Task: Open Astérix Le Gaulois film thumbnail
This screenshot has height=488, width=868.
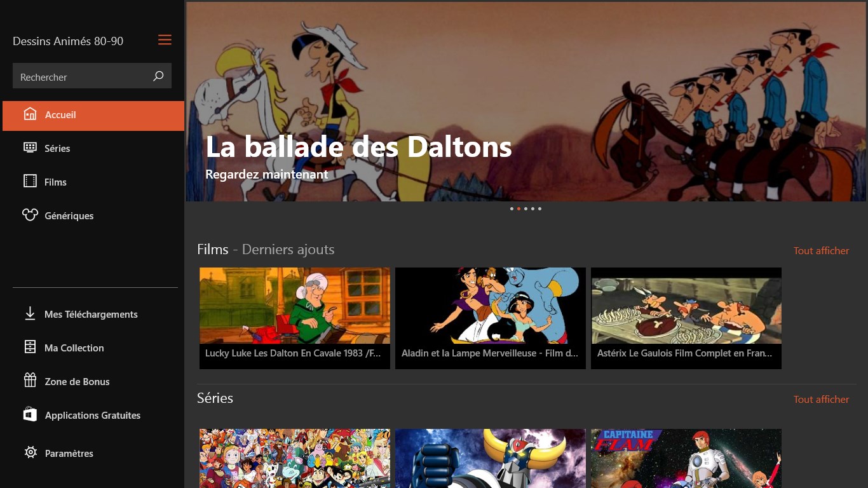Action: tap(686, 318)
